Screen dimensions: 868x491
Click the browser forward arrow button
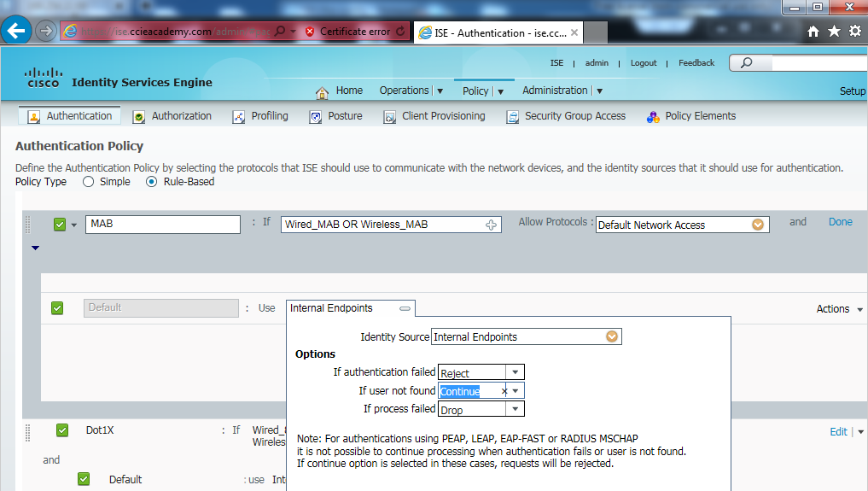click(x=46, y=31)
